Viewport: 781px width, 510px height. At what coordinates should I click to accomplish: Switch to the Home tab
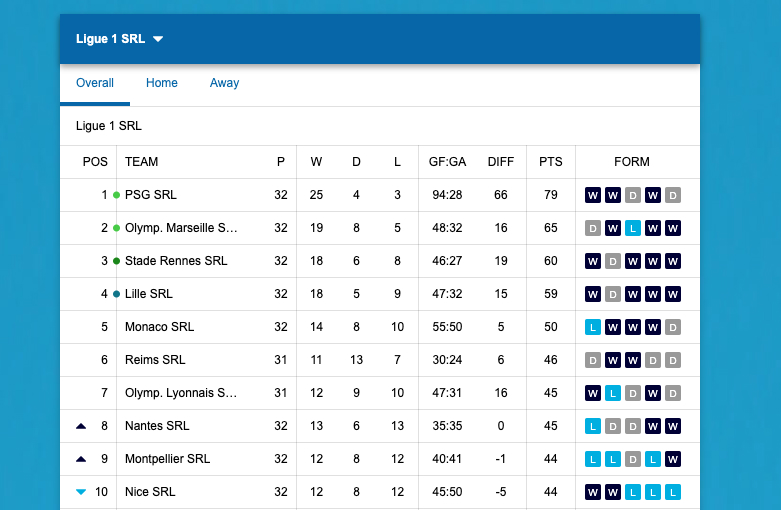(161, 83)
